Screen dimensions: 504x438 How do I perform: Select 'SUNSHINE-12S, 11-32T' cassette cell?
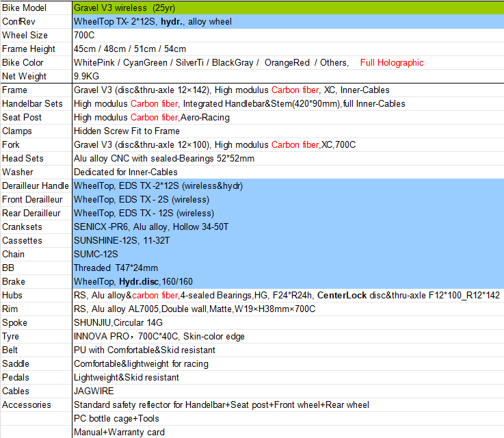point(288,240)
